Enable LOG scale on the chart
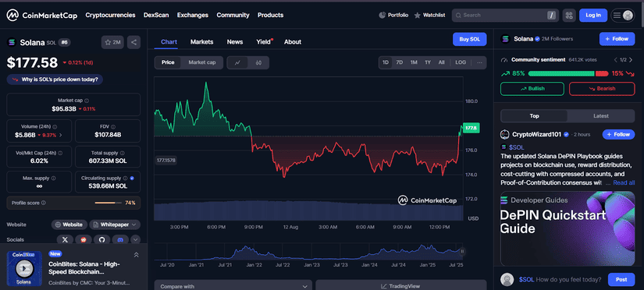644x290 pixels. point(461,63)
